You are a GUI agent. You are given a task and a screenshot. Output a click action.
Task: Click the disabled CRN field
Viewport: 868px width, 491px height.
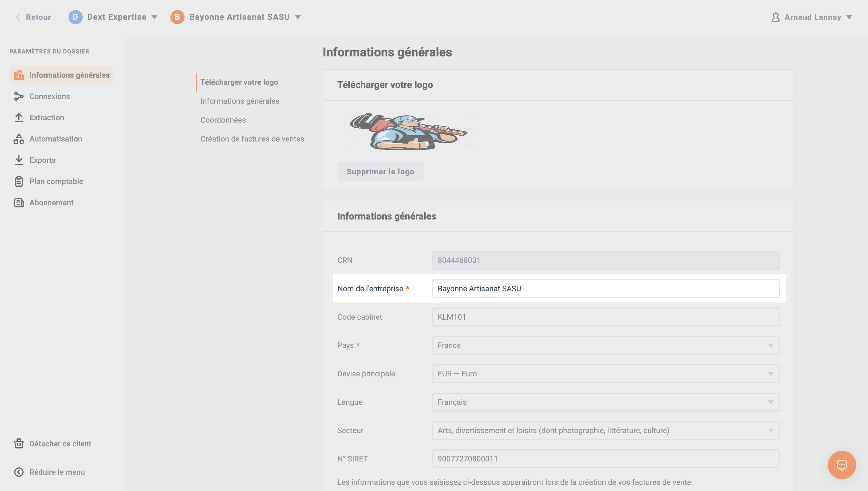pyautogui.click(x=606, y=260)
